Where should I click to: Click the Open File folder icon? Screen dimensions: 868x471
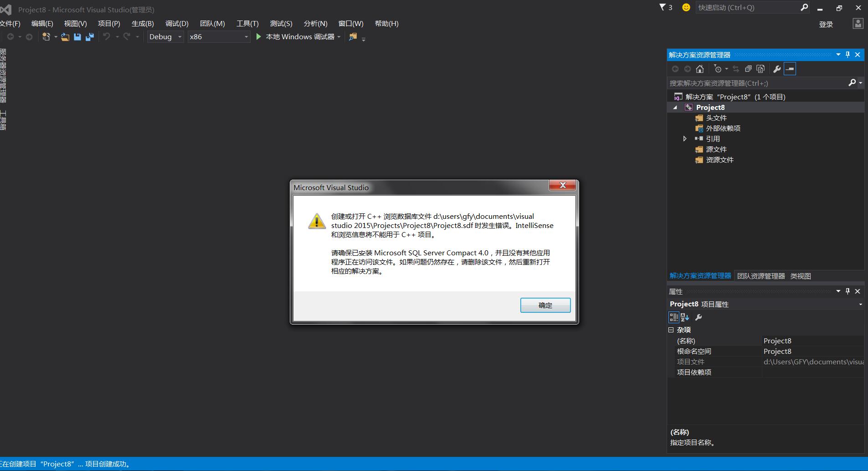click(65, 37)
